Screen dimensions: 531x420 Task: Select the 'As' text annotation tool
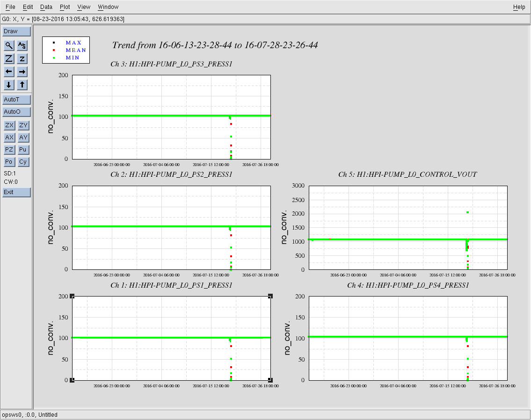pos(22,45)
